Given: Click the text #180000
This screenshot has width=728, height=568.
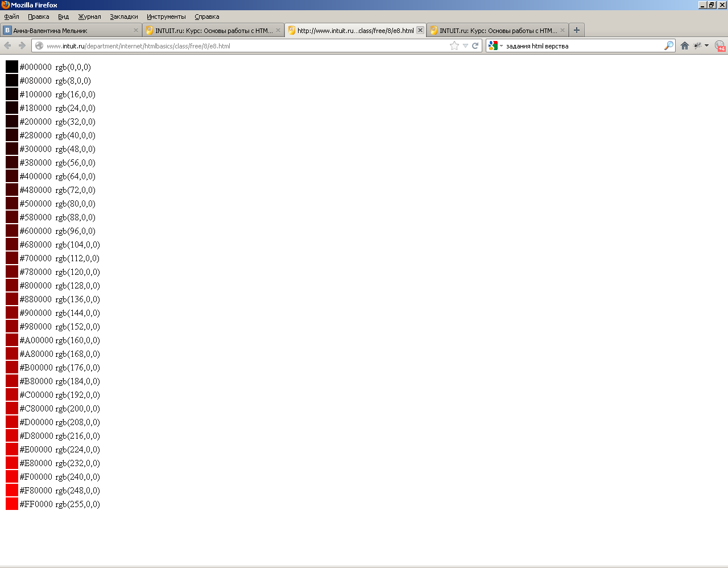Looking at the screenshot, I should (x=36, y=108).
